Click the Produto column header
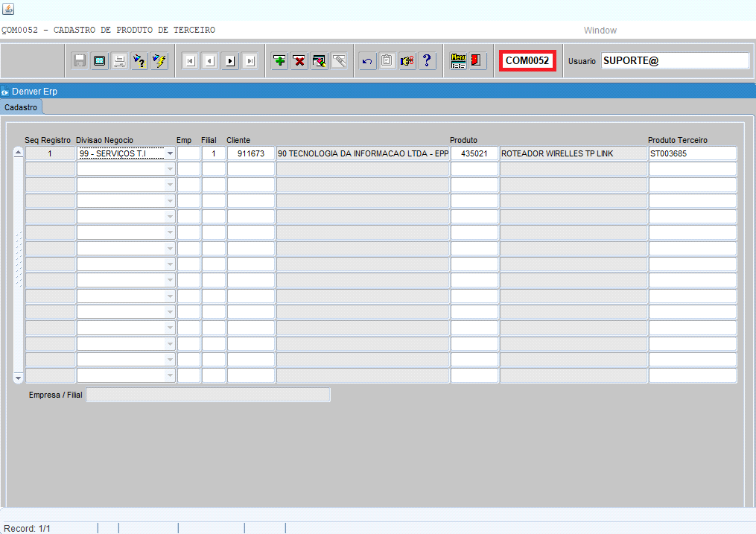 pos(463,140)
